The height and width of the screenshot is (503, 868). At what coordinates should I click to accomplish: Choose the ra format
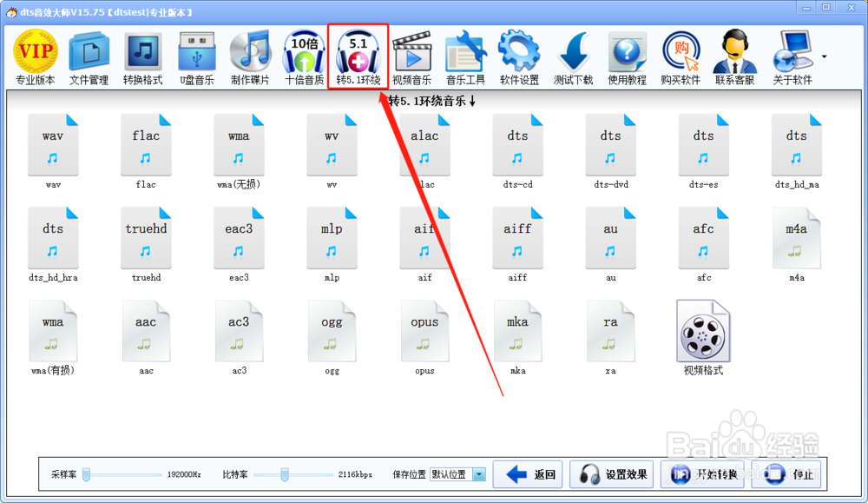(x=610, y=338)
